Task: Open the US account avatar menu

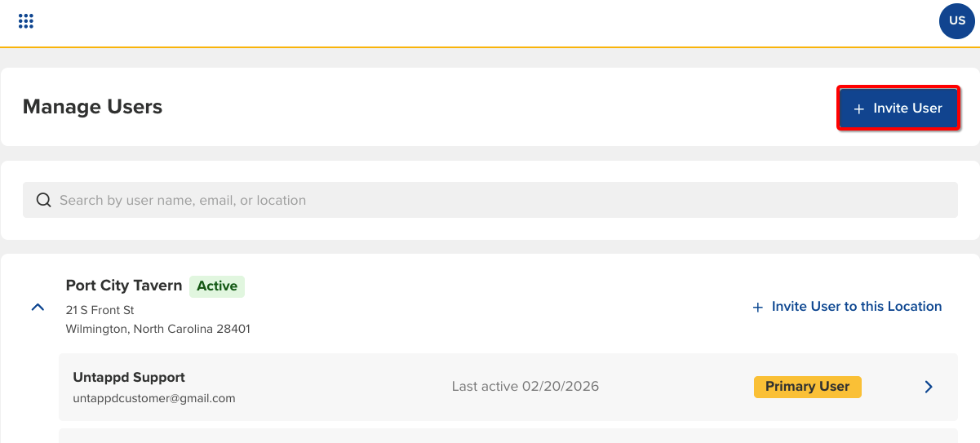Action: pyautogui.click(x=957, y=21)
